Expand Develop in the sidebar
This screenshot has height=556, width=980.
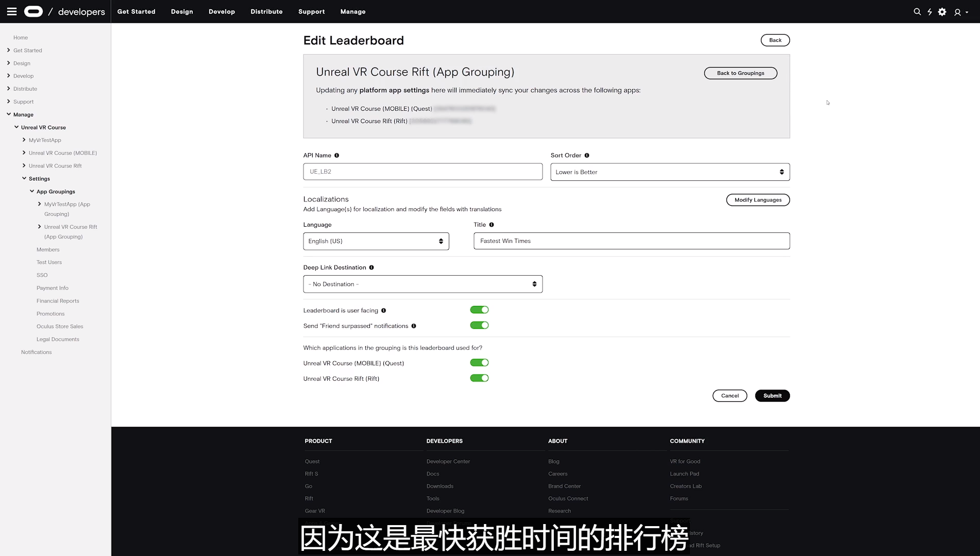coord(9,76)
